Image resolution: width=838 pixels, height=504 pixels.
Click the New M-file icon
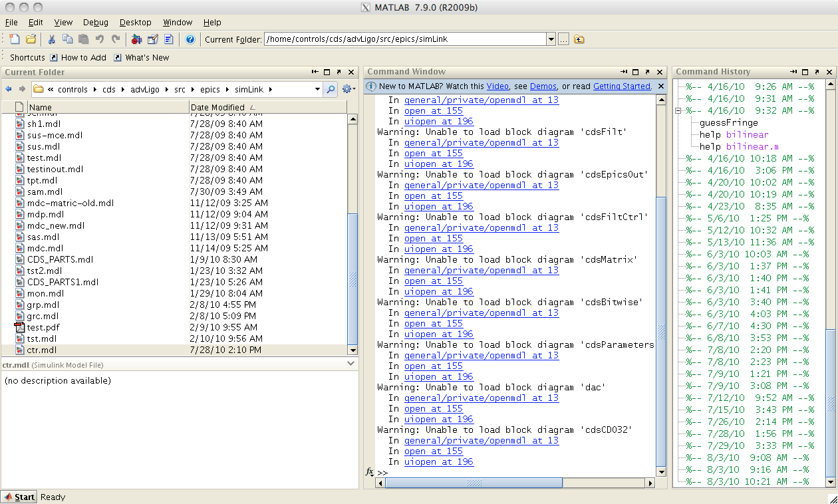point(15,39)
